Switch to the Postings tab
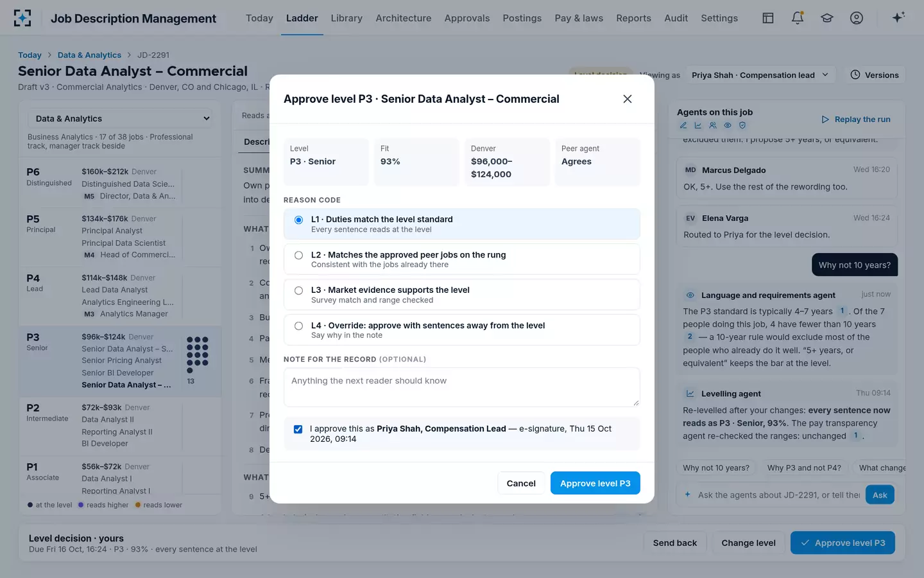 (522, 18)
